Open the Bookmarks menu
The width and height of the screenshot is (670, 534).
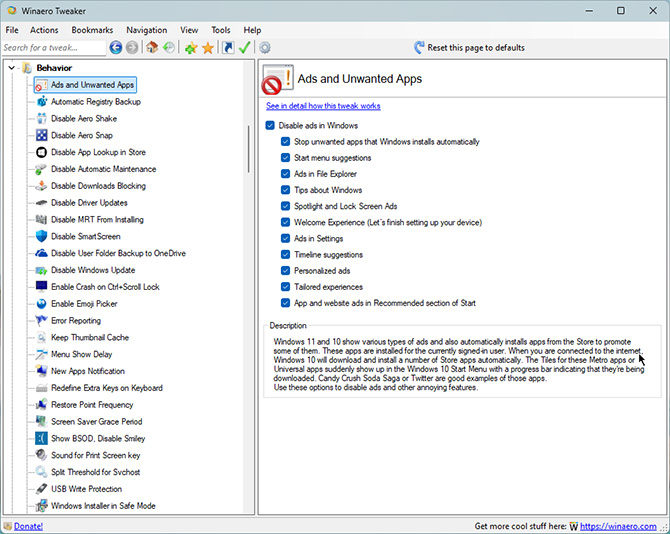(92, 30)
